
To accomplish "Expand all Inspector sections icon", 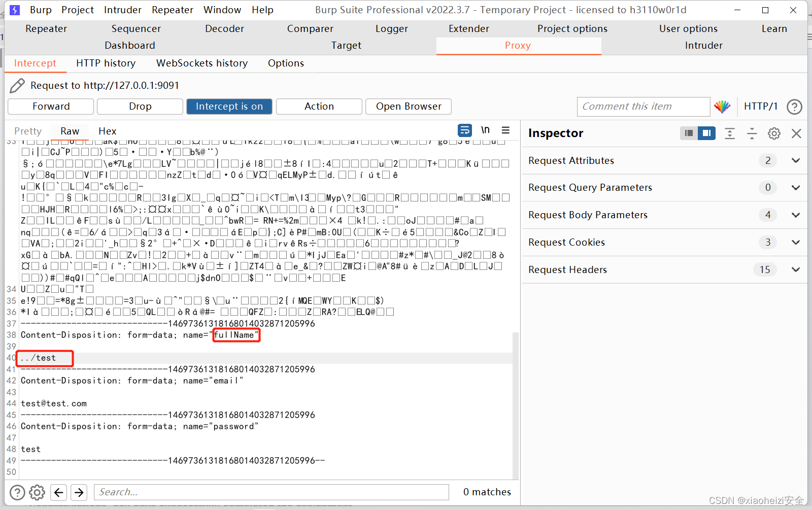I will 730,133.
